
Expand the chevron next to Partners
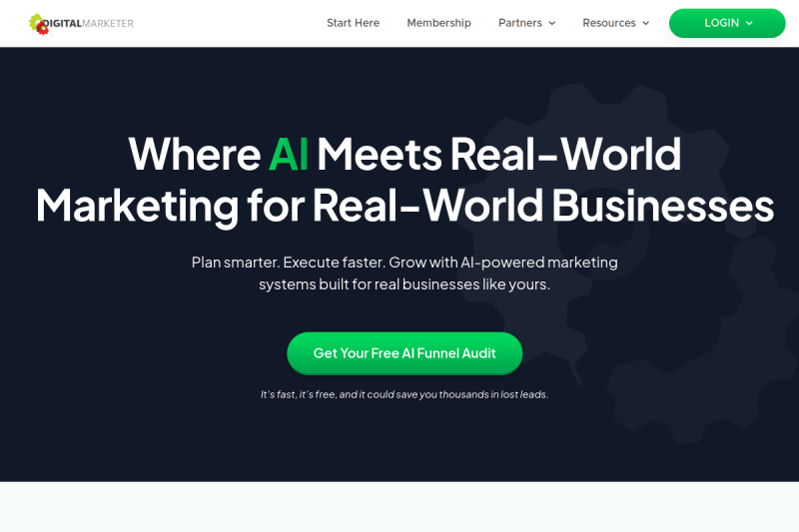tap(552, 23)
